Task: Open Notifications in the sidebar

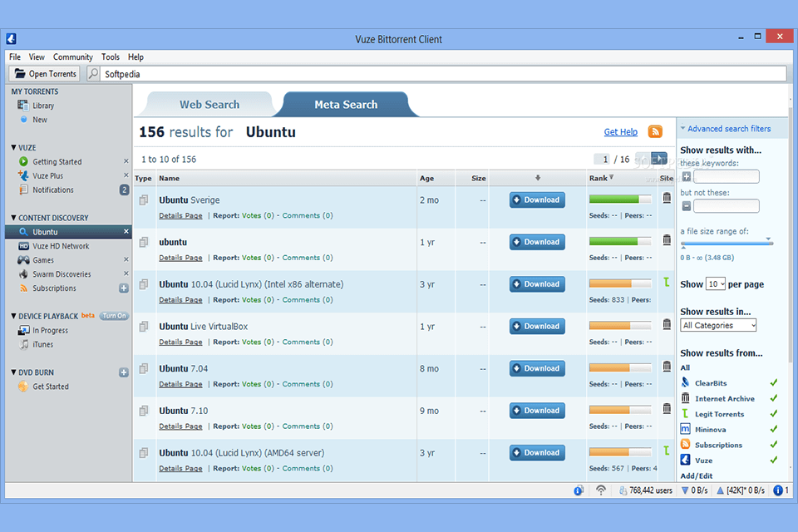Action: 53,190
